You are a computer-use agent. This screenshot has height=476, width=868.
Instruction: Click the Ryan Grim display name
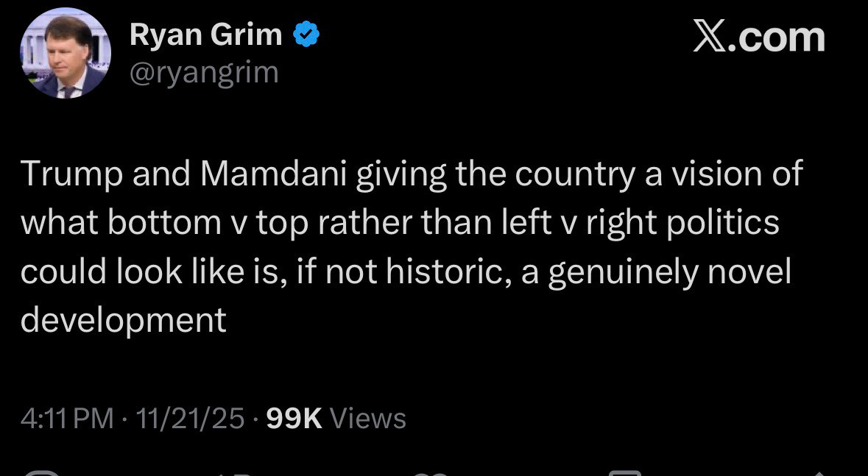point(205,35)
